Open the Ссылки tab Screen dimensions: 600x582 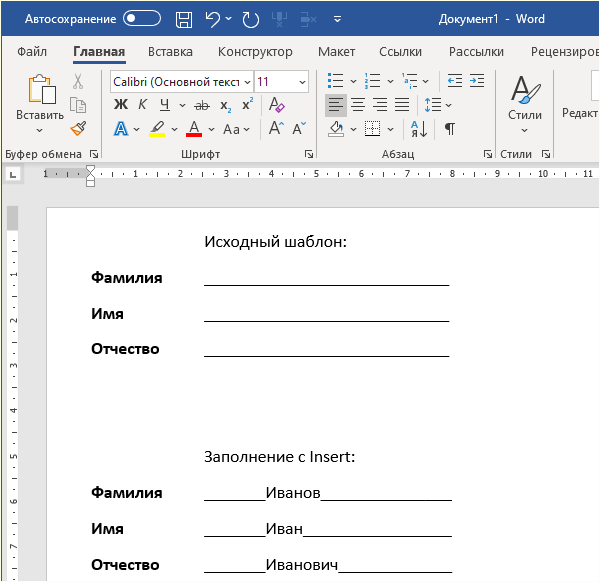pyautogui.click(x=400, y=52)
